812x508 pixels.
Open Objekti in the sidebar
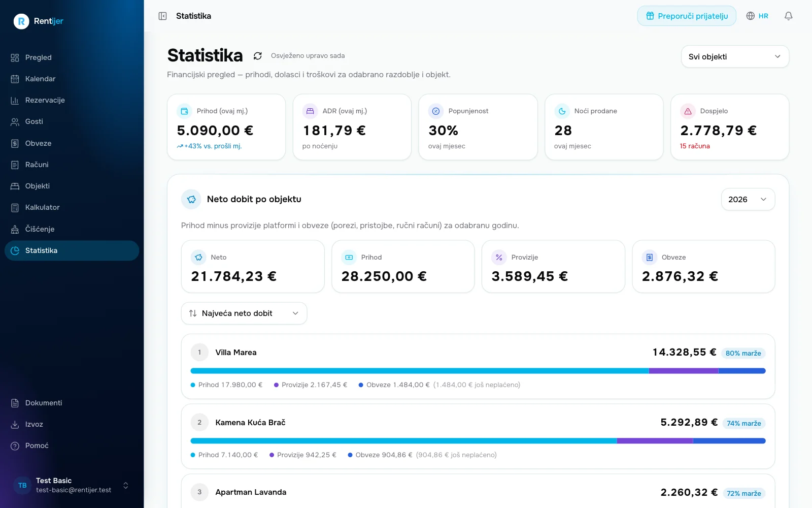pos(72,186)
